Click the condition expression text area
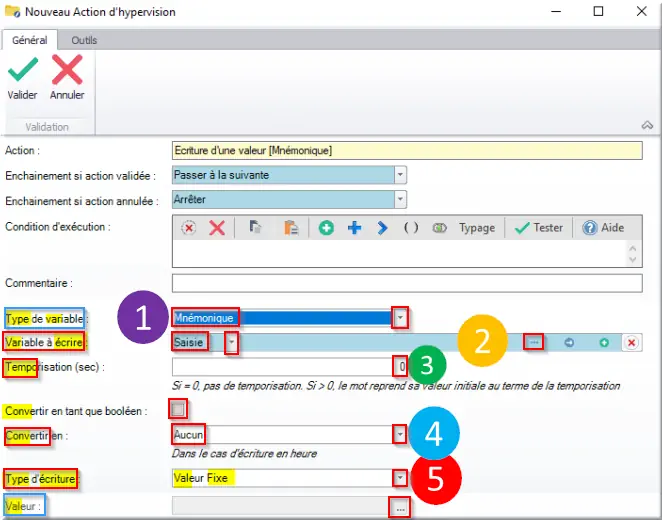Image resolution: width=662 pixels, height=520 pixels. tap(399, 253)
